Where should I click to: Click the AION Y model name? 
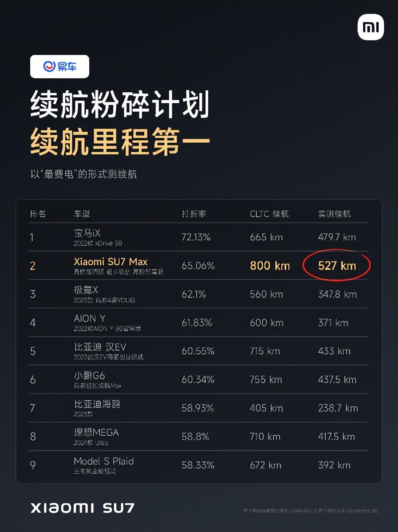[x=90, y=318]
